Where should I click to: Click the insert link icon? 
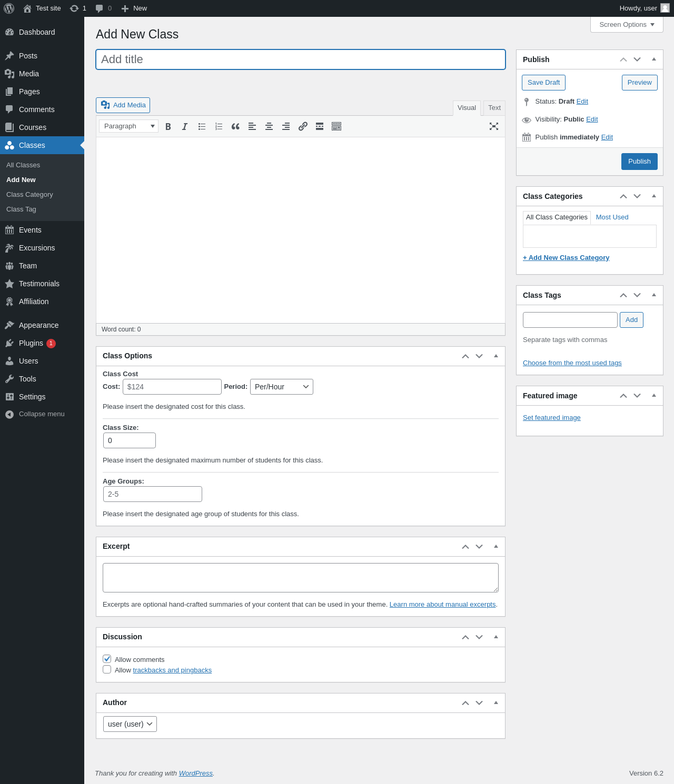point(303,126)
